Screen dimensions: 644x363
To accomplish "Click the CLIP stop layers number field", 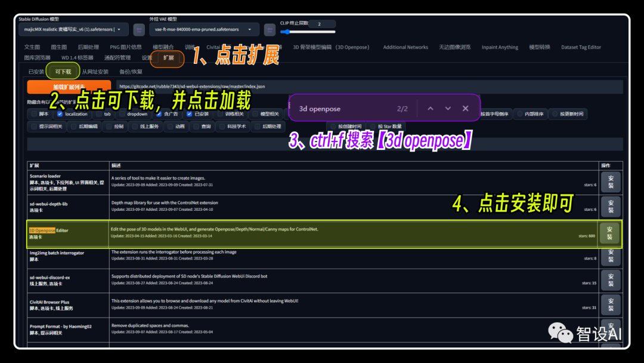I will click(322, 24).
